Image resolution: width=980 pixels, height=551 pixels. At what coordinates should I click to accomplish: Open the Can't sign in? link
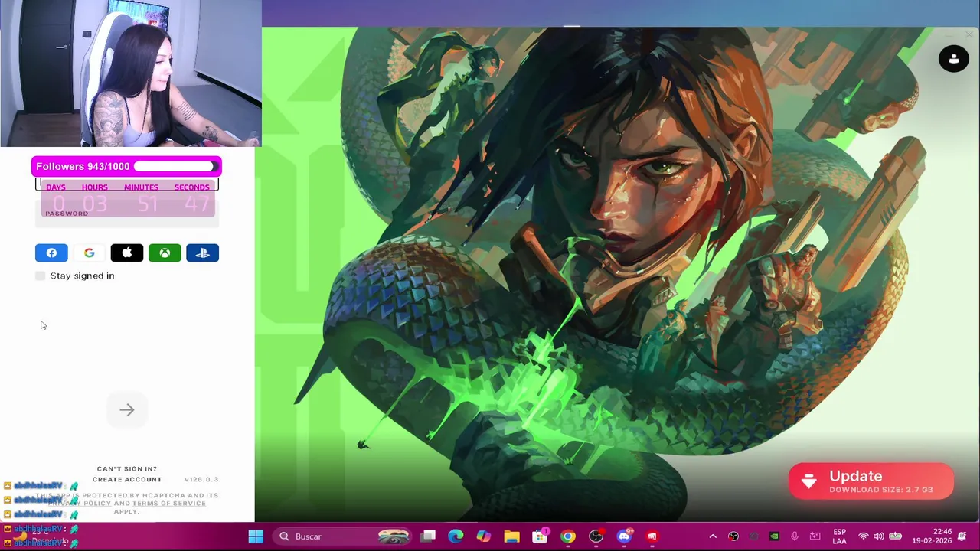pyautogui.click(x=127, y=468)
